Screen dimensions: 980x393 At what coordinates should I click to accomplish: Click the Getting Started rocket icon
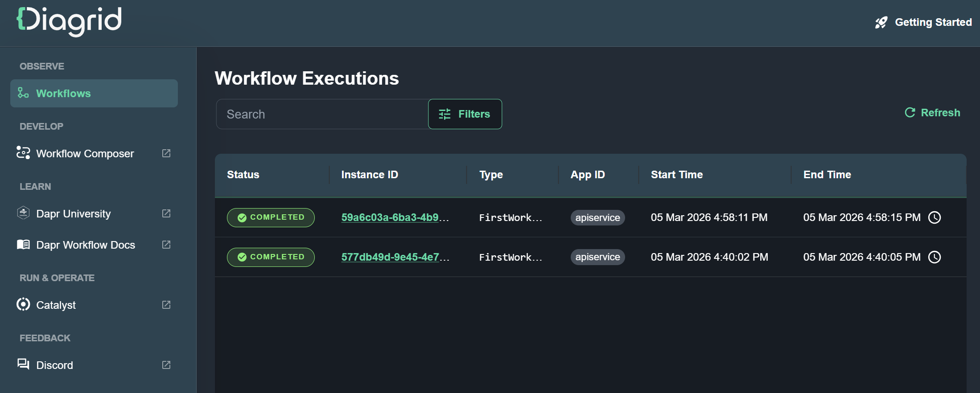click(881, 22)
